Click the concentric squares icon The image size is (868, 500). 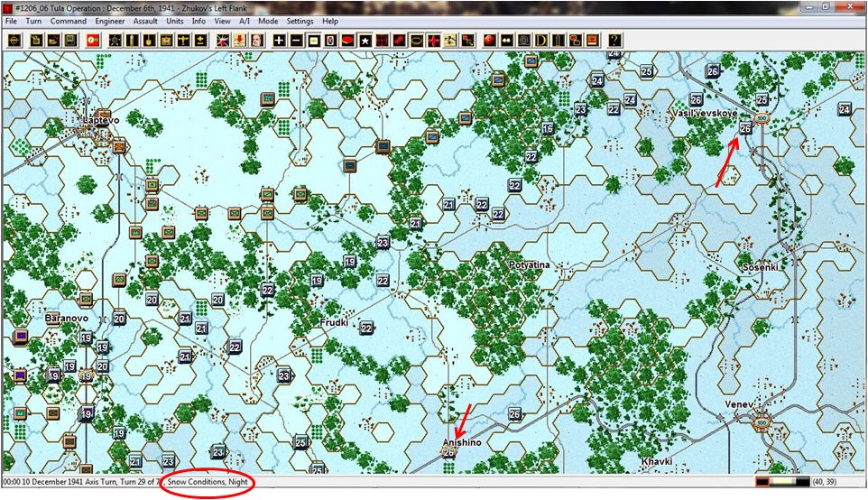523,41
